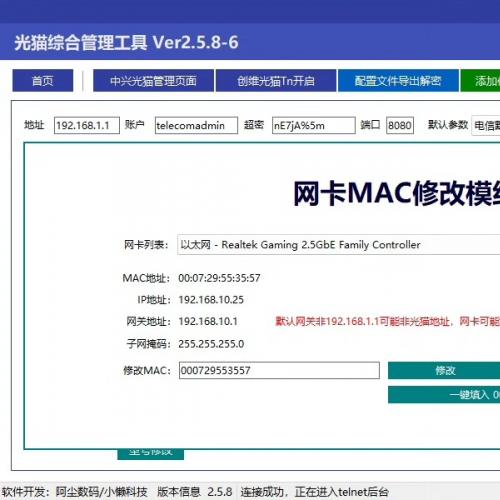Open the 首页 home tab
Image resolution: width=500 pixels, height=500 pixels.
click(43, 80)
